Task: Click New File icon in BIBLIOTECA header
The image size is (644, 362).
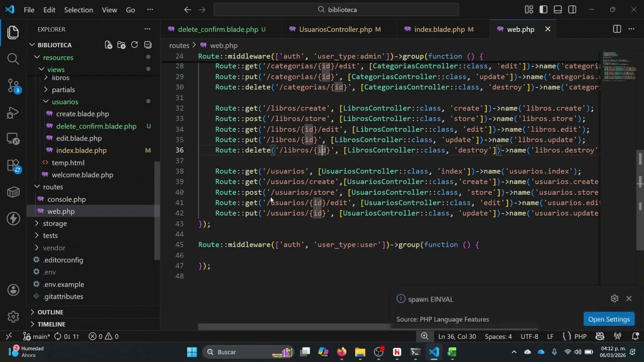Action: click(108, 45)
